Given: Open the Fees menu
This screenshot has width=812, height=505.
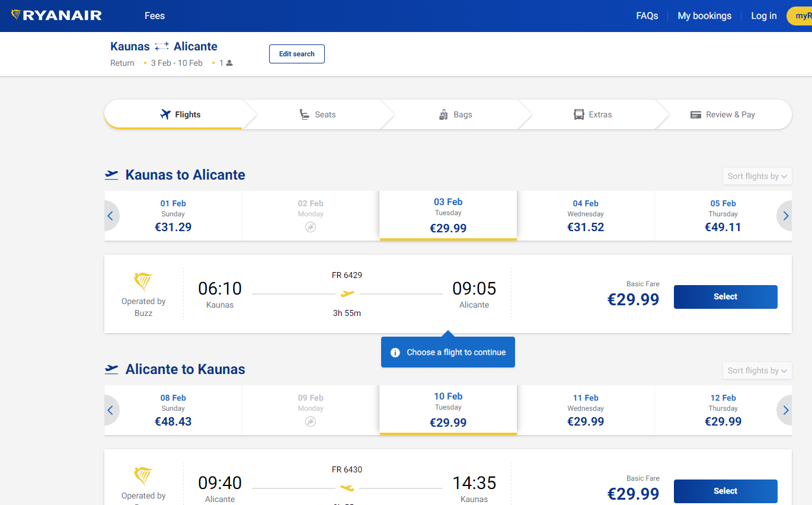Looking at the screenshot, I should click(x=154, y=15).
